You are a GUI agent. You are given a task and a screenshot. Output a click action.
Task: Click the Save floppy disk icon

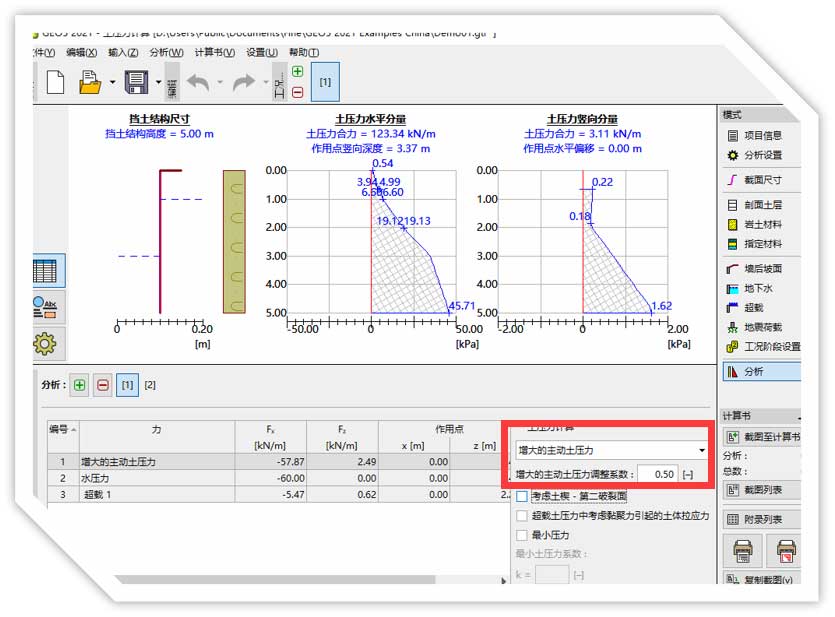point(136,83)
